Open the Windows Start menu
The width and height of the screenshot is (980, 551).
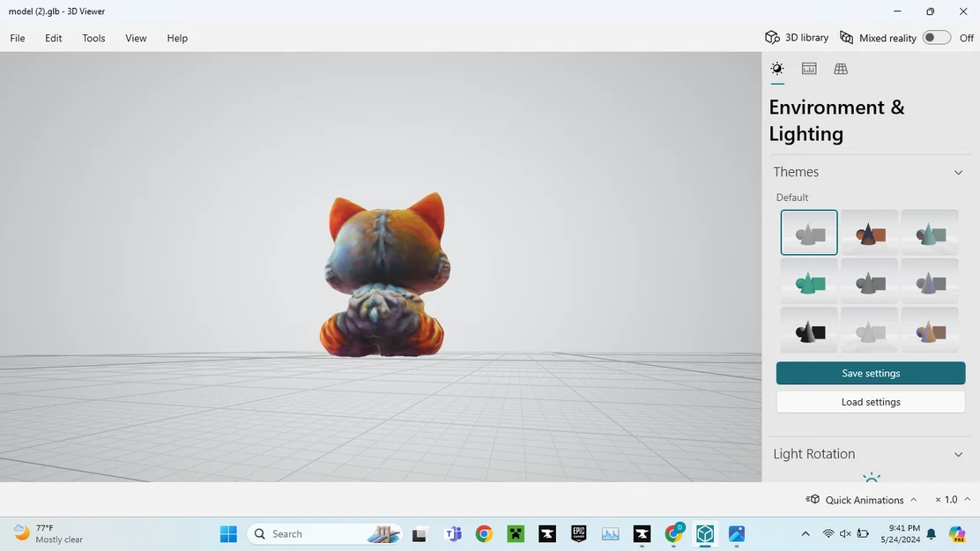coord(228,533)
